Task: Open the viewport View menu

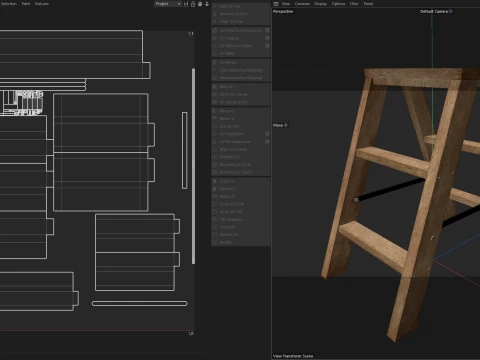Action: (x=286, y=4)
